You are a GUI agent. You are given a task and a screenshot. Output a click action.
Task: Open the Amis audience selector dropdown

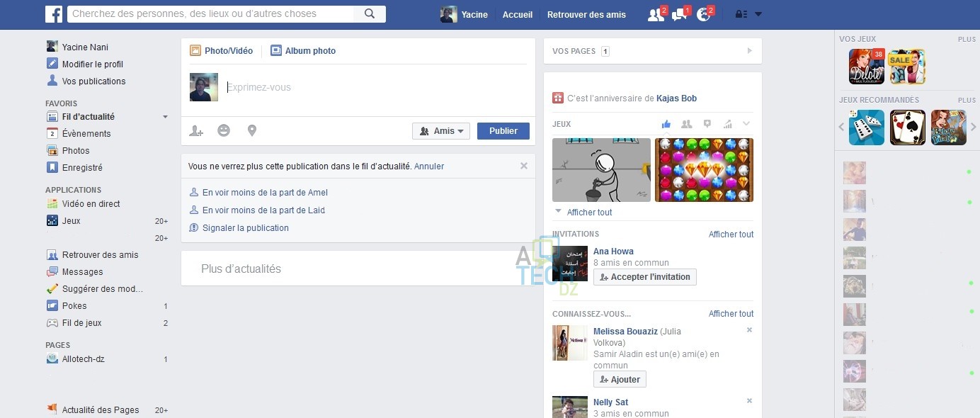[441, 130]
